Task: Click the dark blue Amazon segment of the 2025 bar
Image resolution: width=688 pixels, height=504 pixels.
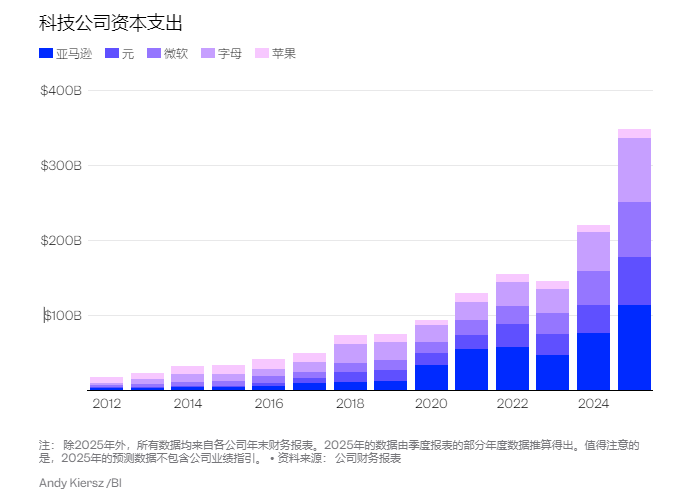Action: (x=634, y=347)
